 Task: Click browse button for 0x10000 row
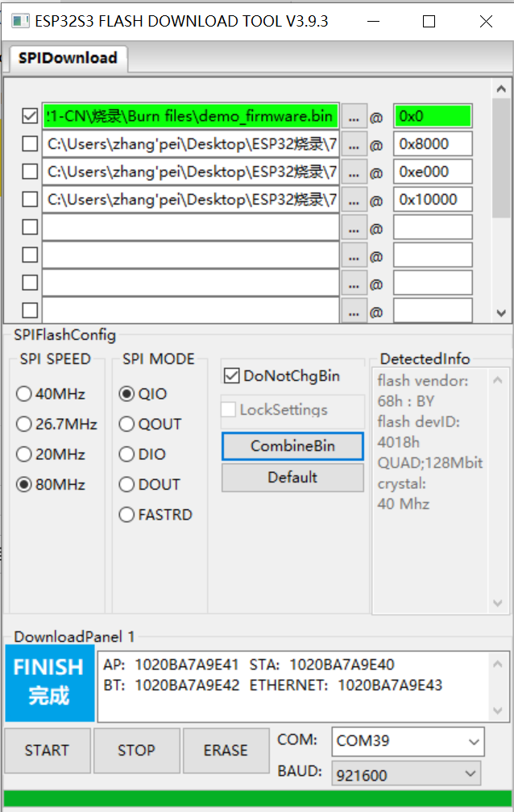click(353, 199)
